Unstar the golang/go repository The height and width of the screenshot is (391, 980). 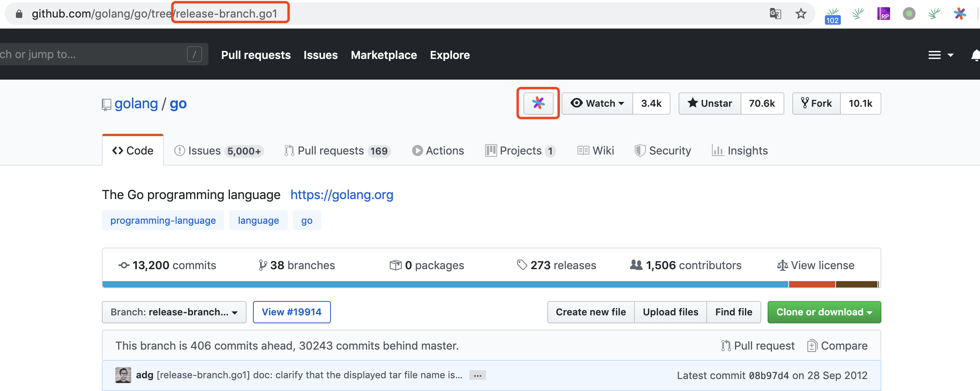tap(710, 103)
